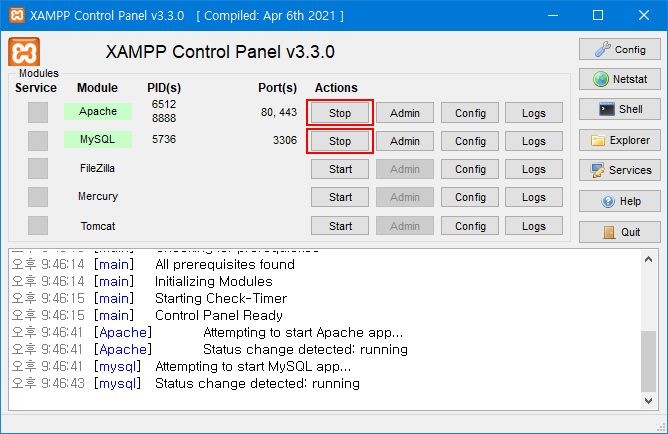Open MySQL Admin page
The height and width of the screenshot is (434, 668).
(x=405, y=141)
